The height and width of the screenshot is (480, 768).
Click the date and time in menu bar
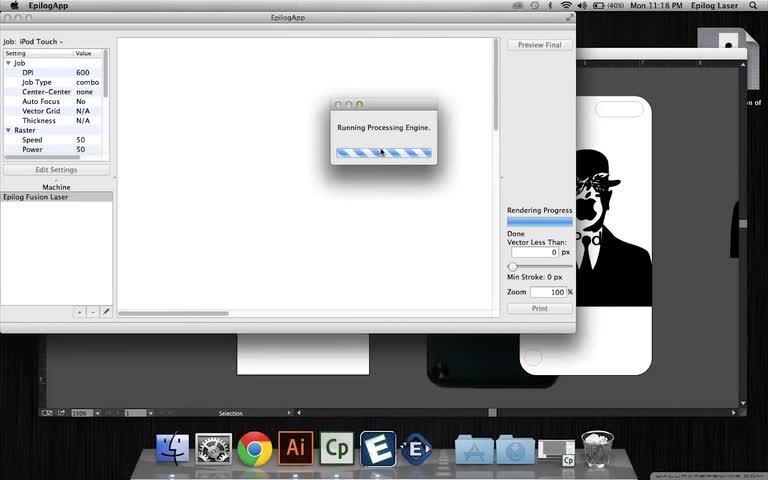click(656, 5)
